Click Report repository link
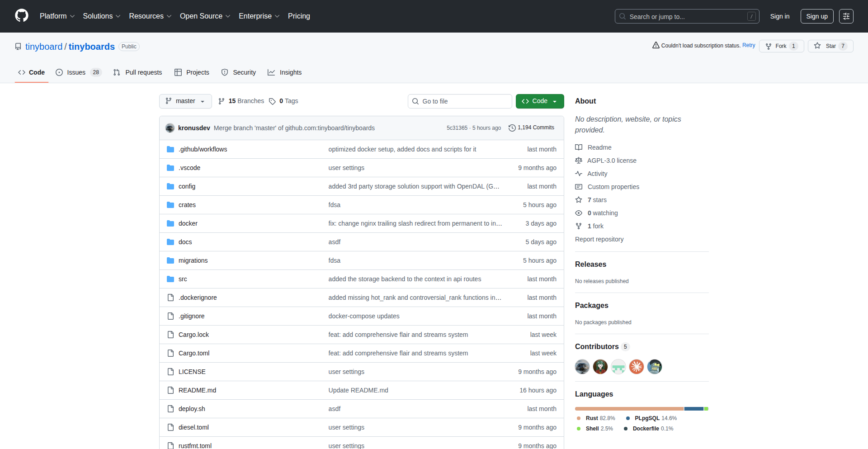 tap(599, 239)
